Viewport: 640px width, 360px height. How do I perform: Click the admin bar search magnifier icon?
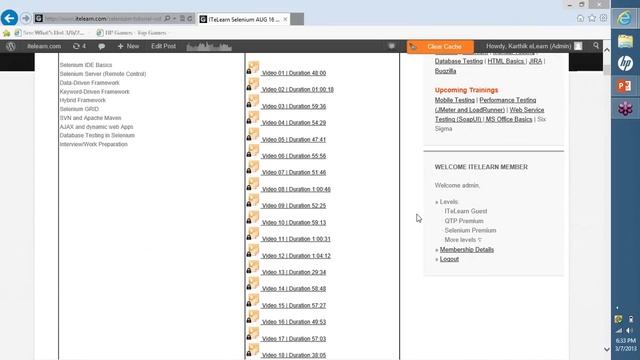click(596, 46)
